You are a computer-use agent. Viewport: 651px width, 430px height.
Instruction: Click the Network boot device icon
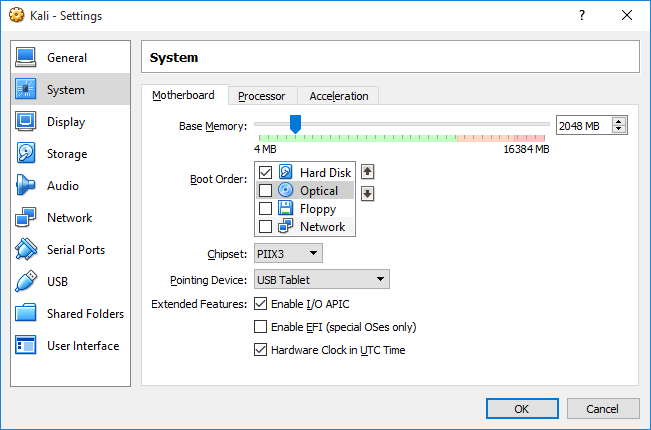point(286,226)
